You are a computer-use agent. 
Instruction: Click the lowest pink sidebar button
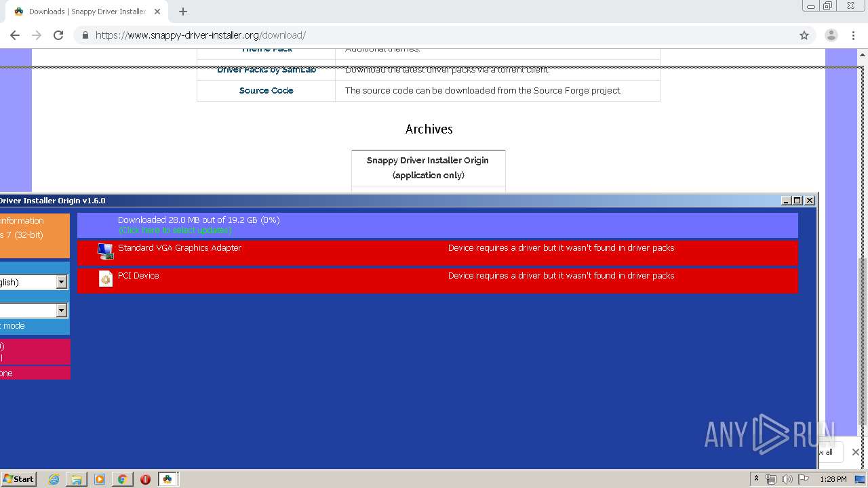[x=35, y=373]
